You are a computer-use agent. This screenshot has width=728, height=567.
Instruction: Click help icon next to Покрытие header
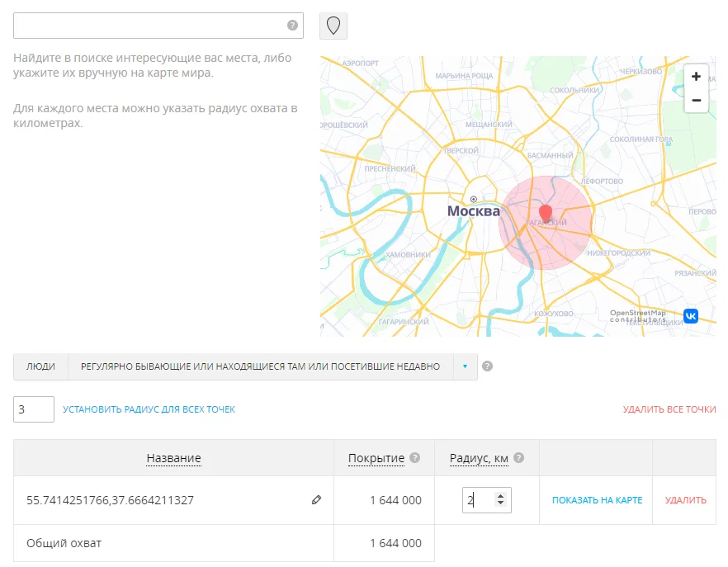tap(415, 458)
